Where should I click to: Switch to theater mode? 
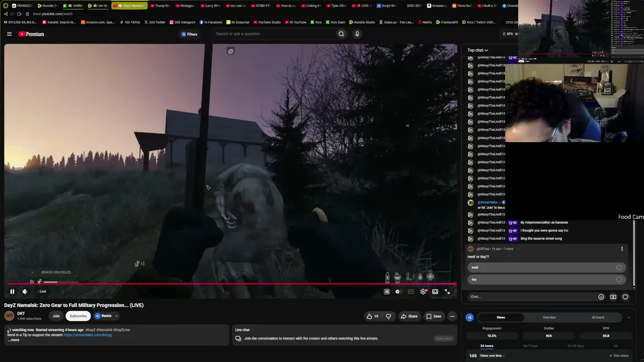pos(435,292)
